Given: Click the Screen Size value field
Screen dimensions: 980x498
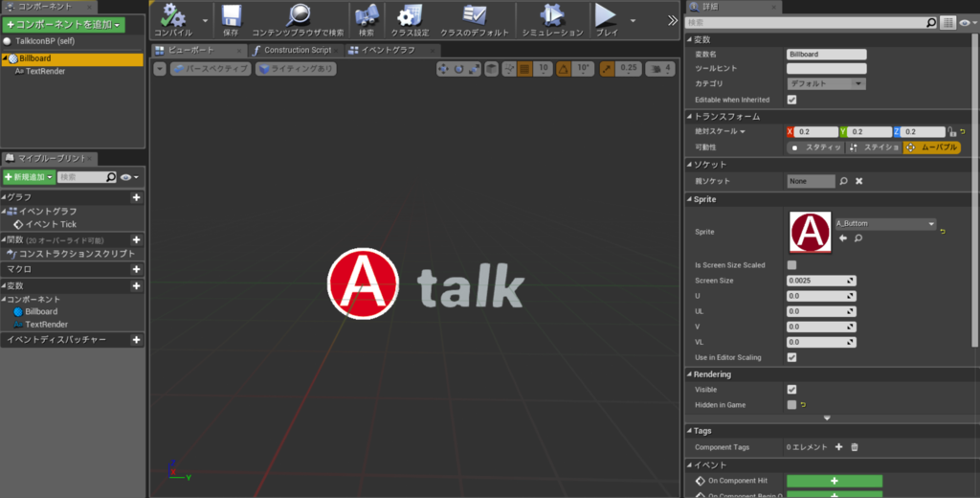Looking at the screenshot, I should point(821,281).
